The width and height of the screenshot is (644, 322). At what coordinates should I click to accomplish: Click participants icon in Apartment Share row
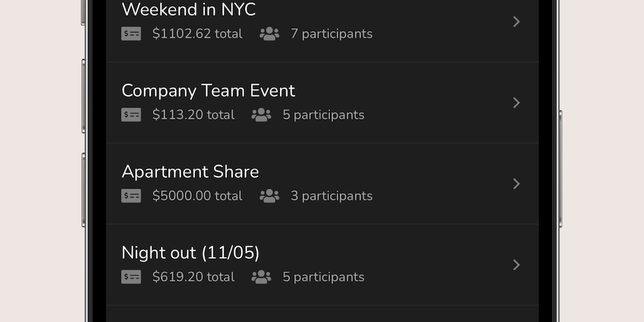point(269,196)
